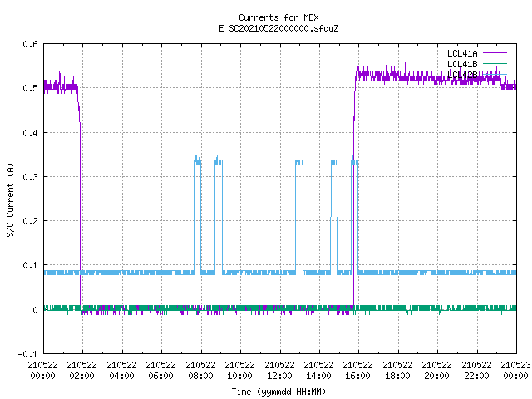Viewport: 532px width, 399px height.
Task: Click the x-axis tick 210522 16:00
Action: point(357,370)
